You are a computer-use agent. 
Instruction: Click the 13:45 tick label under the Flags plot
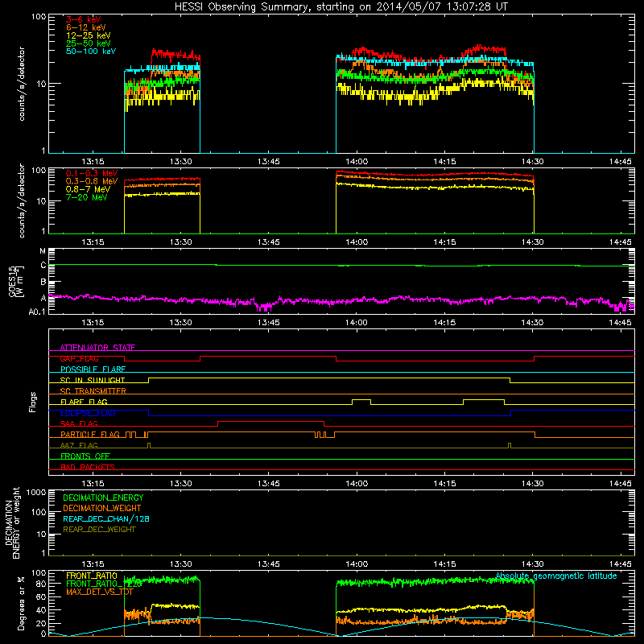(268, 484)
